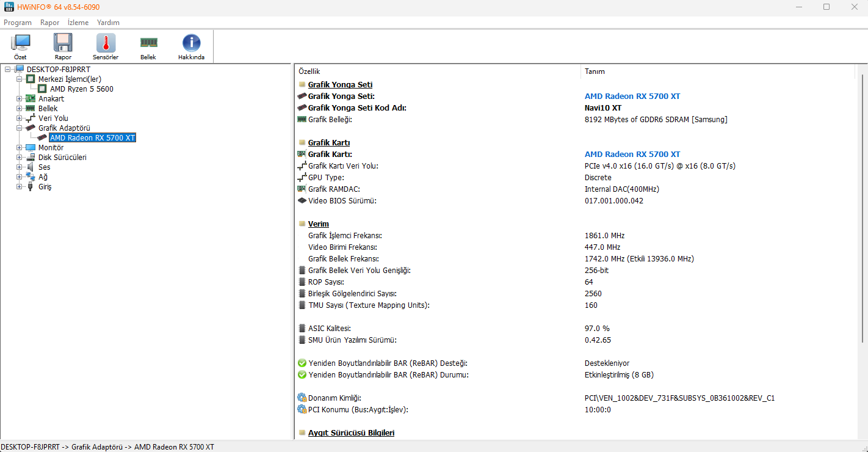Click the status bar path text

point(107,447)
